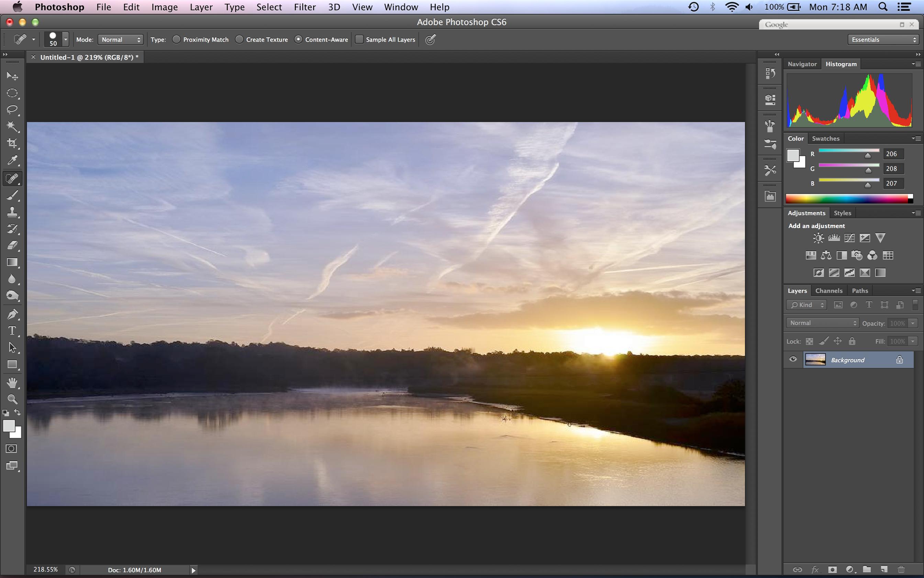Image resolution: width=924 pixels, height=578 pixels.
Task: Select the Horizontal Type tool
Action: point(12,331)
